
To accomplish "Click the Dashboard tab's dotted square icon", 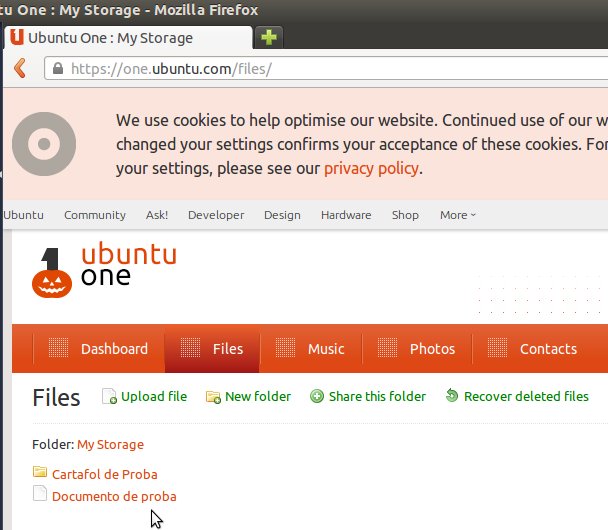I will [58, 347].
